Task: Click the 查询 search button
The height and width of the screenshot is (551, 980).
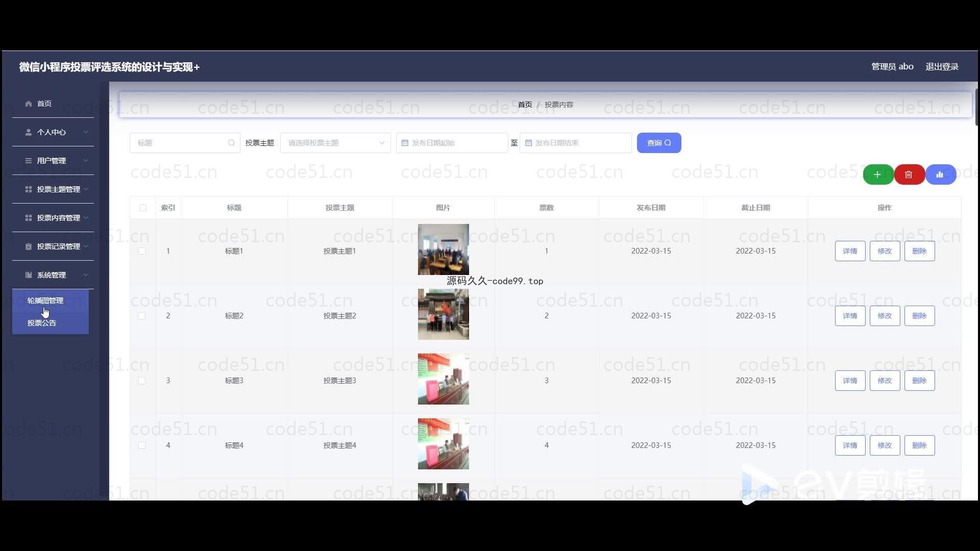Action: click(x=659, y=143)
